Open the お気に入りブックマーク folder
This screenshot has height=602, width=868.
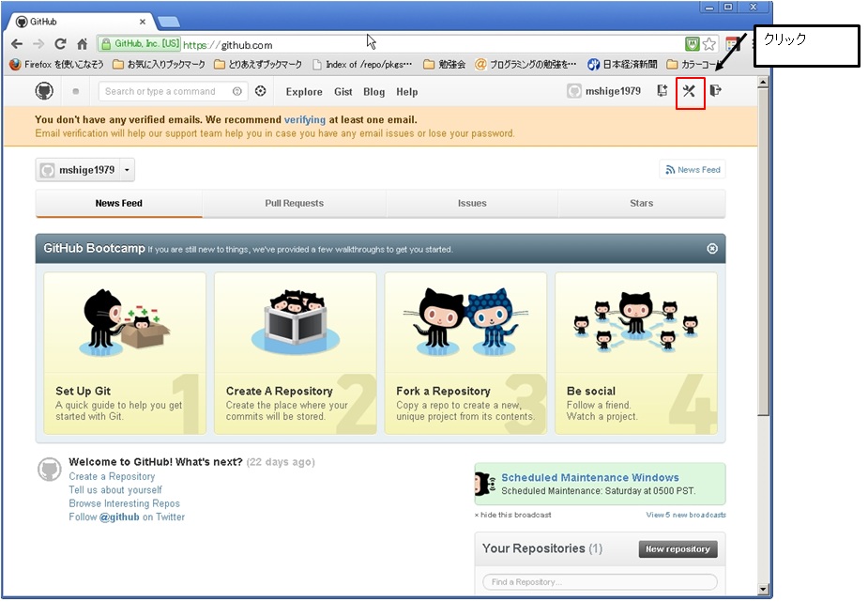[159, 64]
